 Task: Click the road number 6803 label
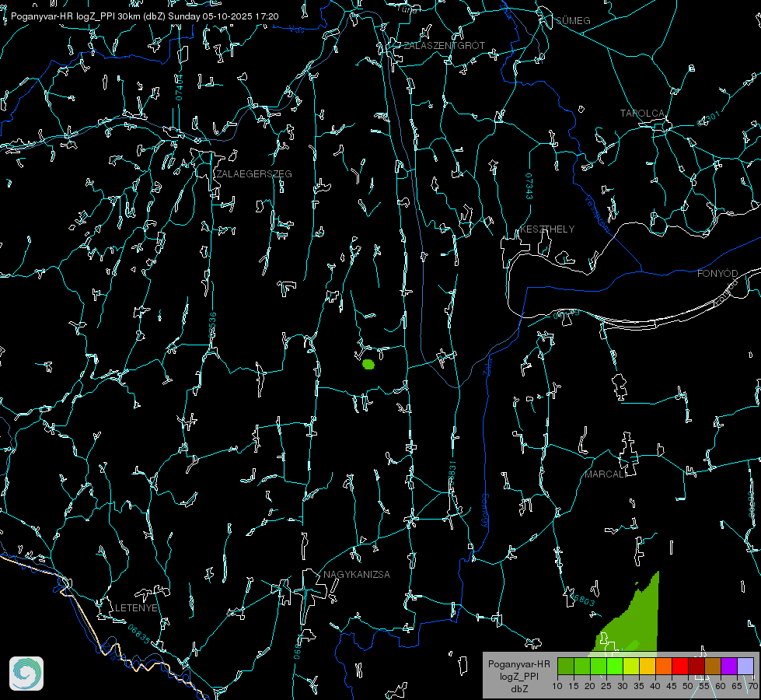582,600
